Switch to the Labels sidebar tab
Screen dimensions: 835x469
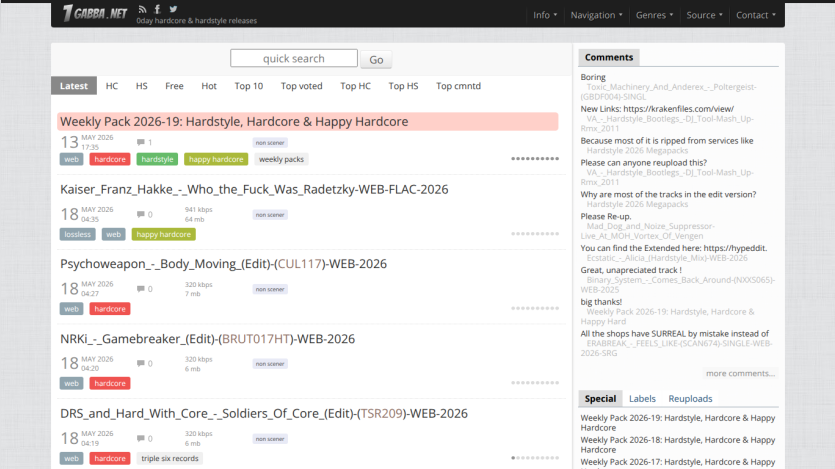click(642, 399)
